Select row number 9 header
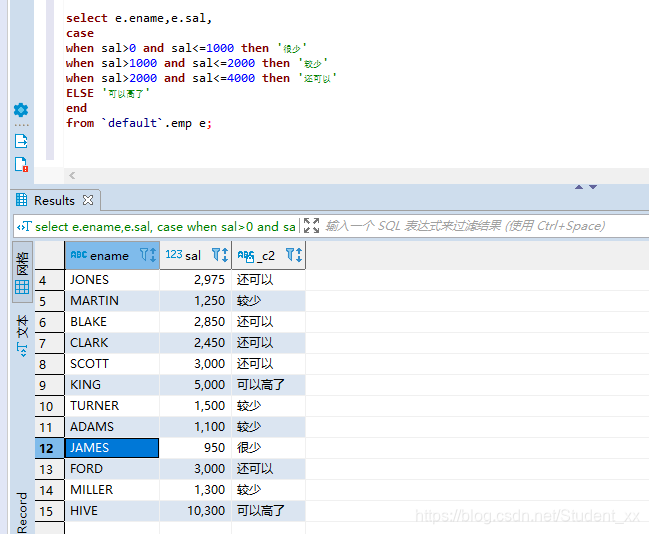This screenshot has height=534, width=649. (50, 385)
